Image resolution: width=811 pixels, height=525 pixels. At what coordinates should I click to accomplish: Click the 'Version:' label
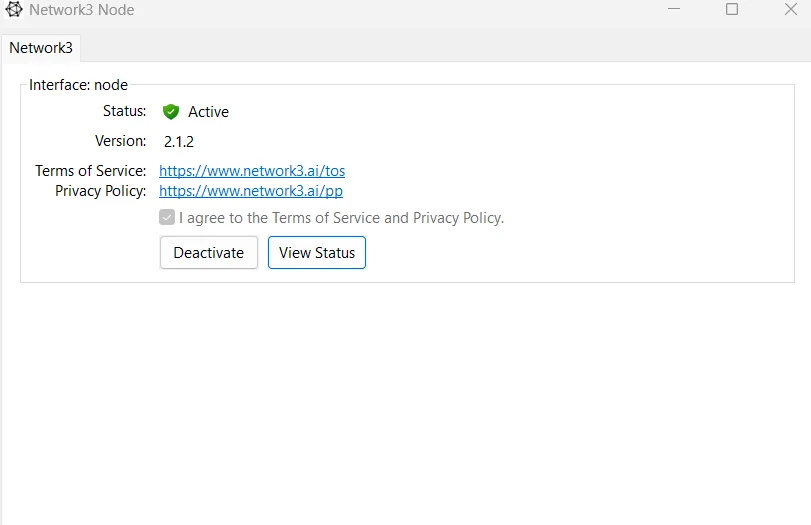coord(121,141)
